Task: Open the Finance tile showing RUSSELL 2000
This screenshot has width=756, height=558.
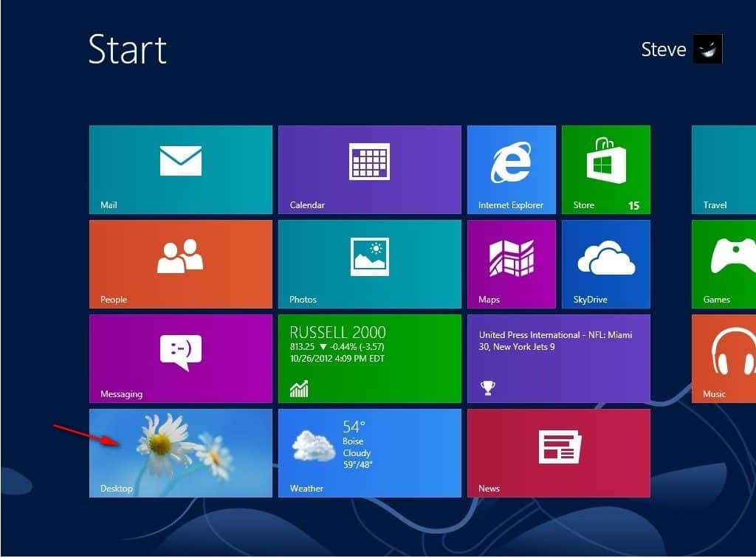Action: (370, 359)
